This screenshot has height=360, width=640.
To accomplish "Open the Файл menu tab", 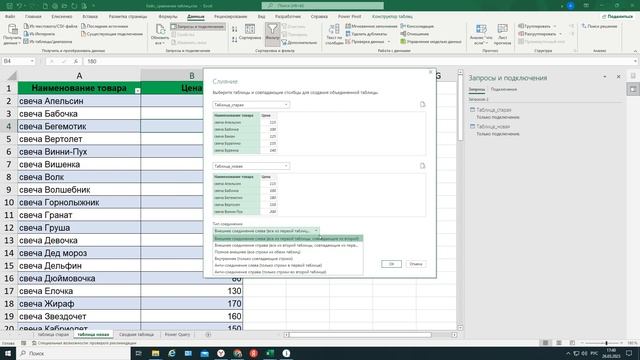I will click(10, 16).
